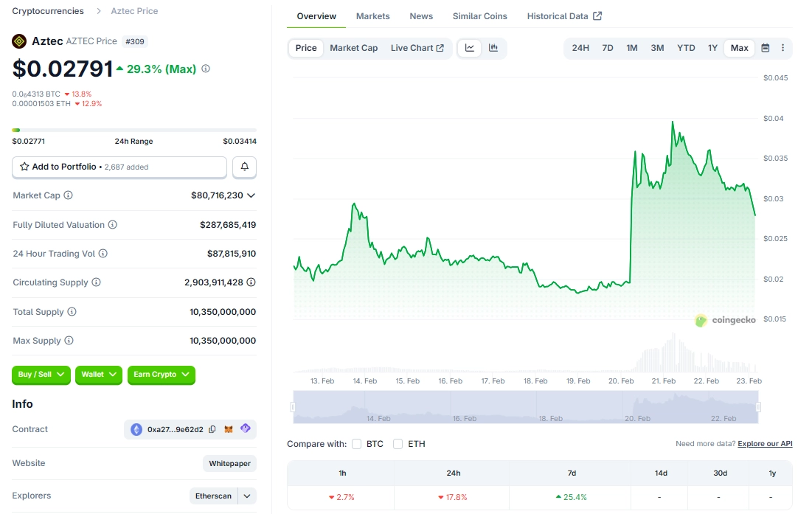This screenshot has height=514, width=812.
Task: Expand the Etherscan explorers chevron
Action: click(247, 496)
